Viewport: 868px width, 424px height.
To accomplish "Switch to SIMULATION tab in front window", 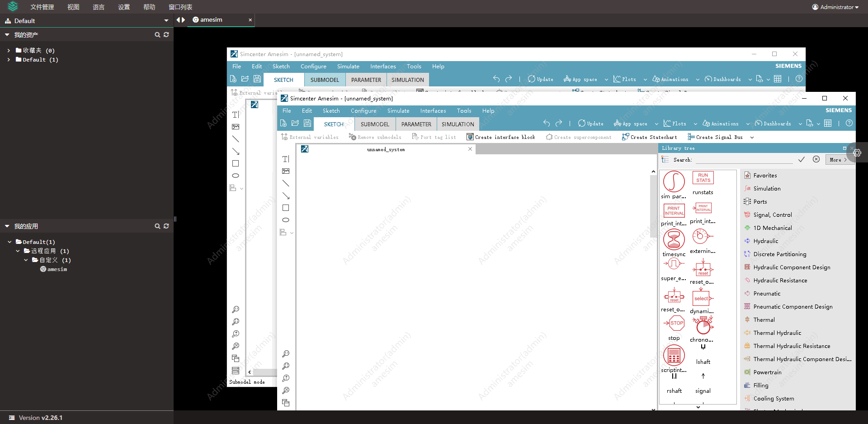I will click(x=458, y=124).
